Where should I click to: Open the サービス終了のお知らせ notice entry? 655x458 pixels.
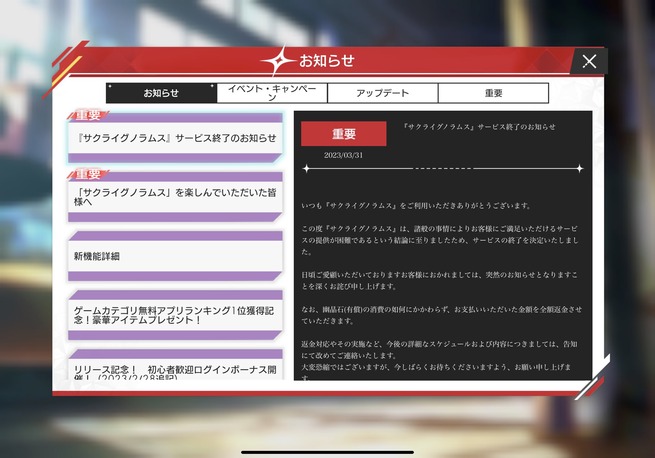tap(175, 138)
